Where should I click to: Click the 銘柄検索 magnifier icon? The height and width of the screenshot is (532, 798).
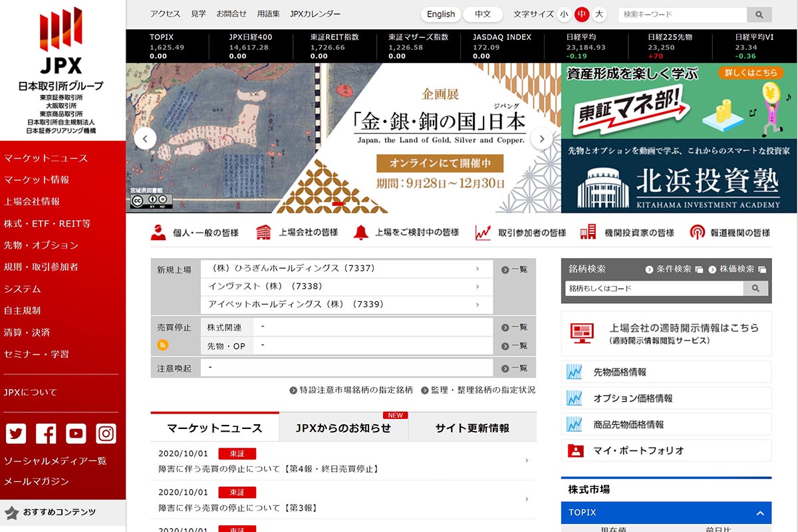coord(757,289)
